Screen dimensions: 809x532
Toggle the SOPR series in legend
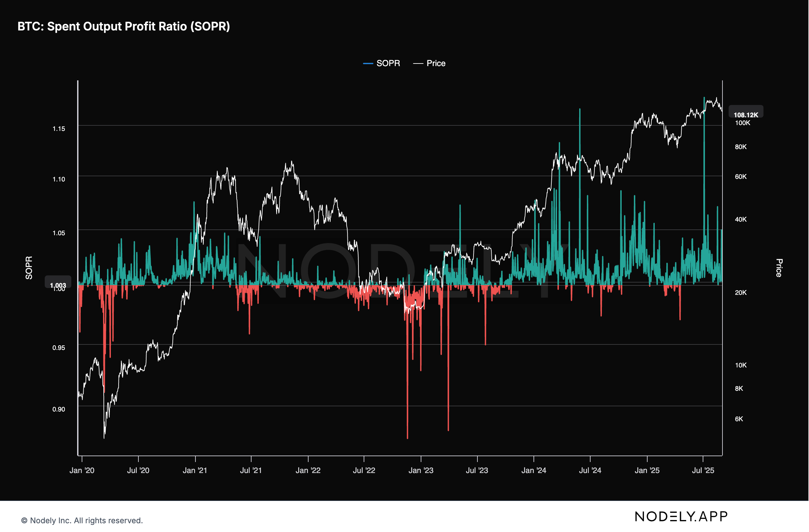tap(388, 63)
